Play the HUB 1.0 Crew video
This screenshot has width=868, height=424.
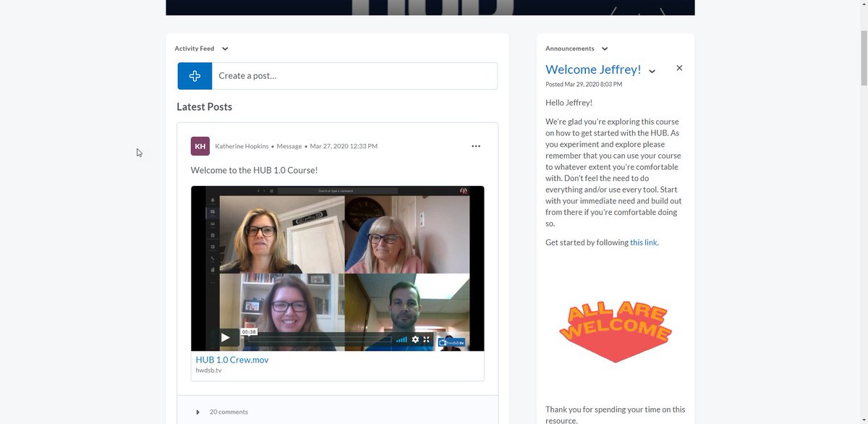226,338
